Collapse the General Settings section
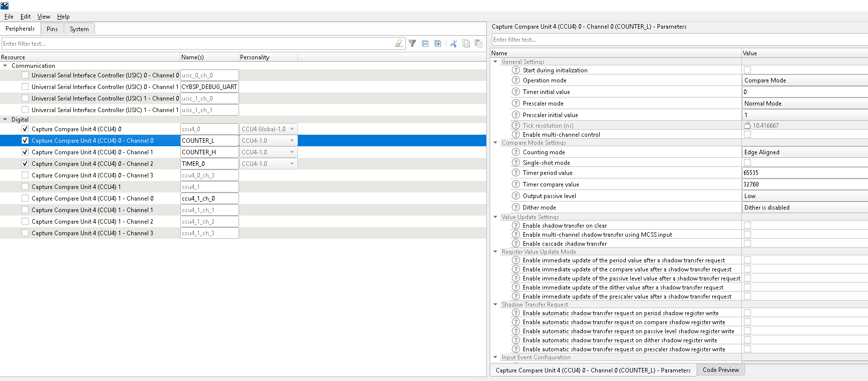 coord(495,62)
